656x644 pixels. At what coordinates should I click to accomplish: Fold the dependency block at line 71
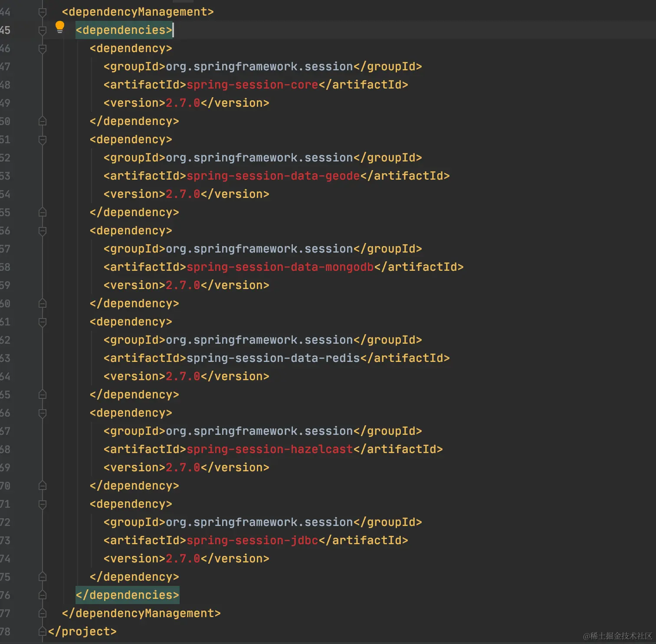coord(43,504)
